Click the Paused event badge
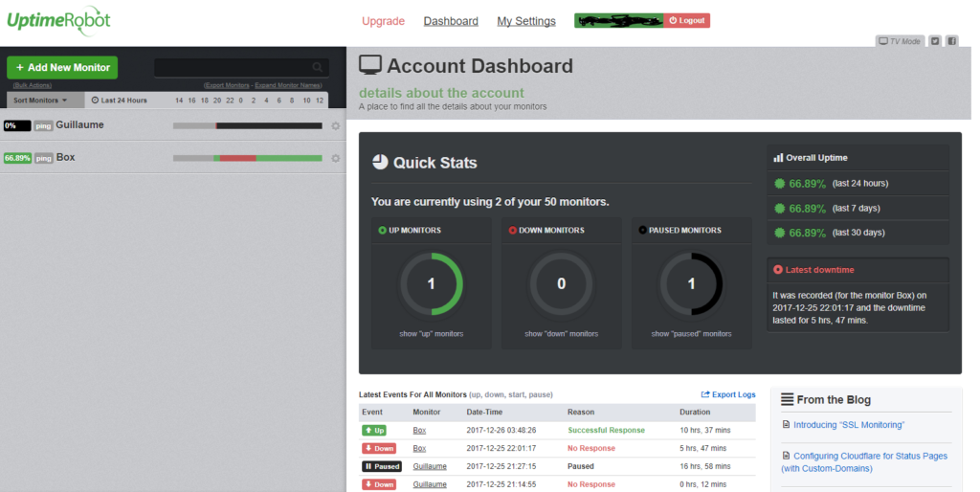 pyautogui.click(x=381, y=466)
